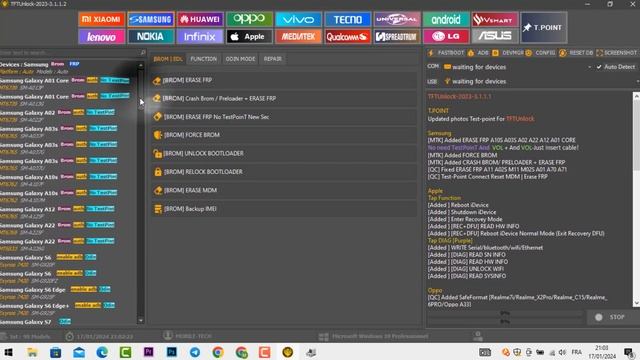Open Google Chrome from taskbar
The width and height of the screenshot is (640, 360).
coord(218,352)
